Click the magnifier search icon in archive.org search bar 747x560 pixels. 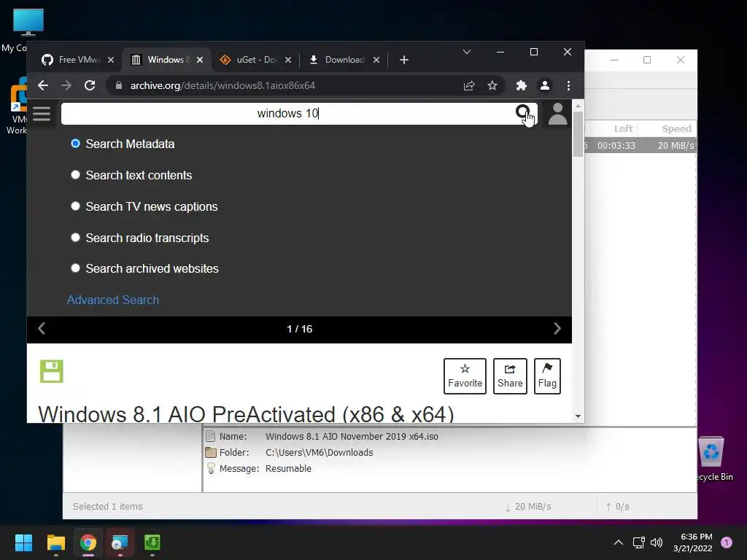(523, 113)
